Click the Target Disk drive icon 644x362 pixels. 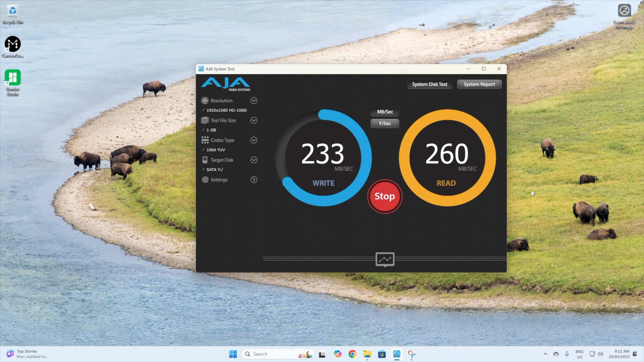pyautogui.click(x=205, y=160)
